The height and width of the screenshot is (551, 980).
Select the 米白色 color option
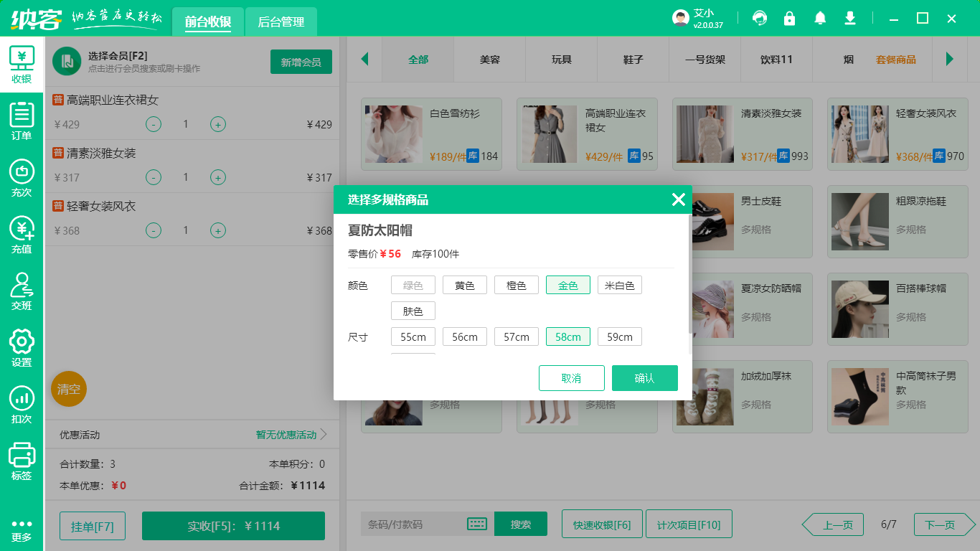click(x=620, y=286)
